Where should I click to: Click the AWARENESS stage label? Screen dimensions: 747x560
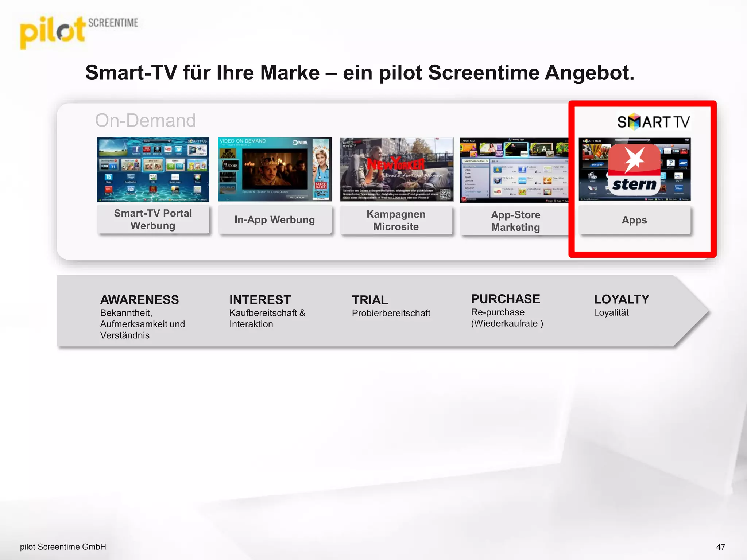(140, 300)
